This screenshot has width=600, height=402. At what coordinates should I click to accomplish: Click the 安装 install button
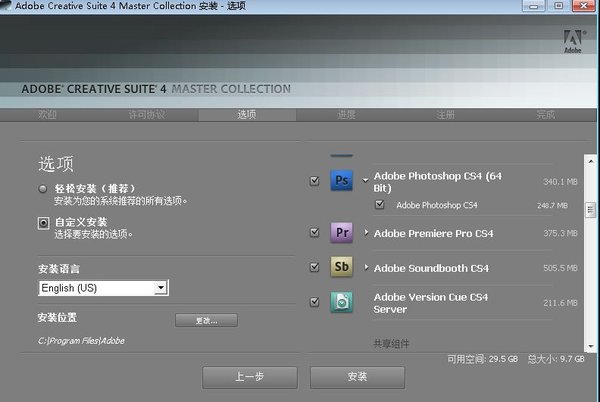coord(357,377)
